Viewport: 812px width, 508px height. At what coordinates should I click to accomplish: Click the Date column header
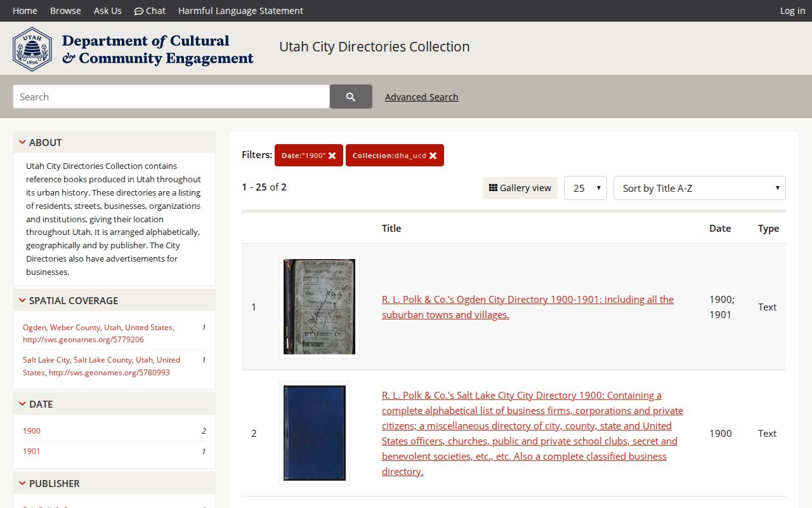coord(720,228)
